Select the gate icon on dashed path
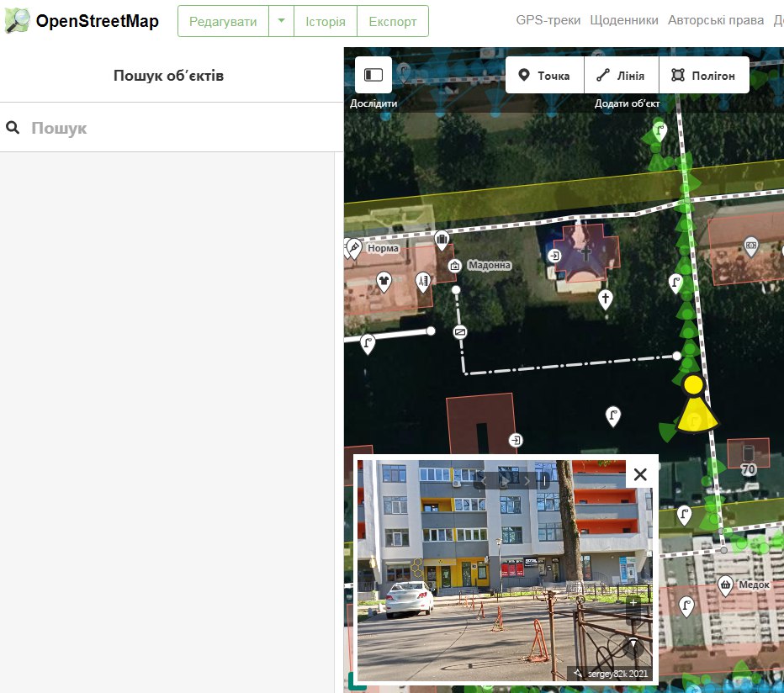 460,331
